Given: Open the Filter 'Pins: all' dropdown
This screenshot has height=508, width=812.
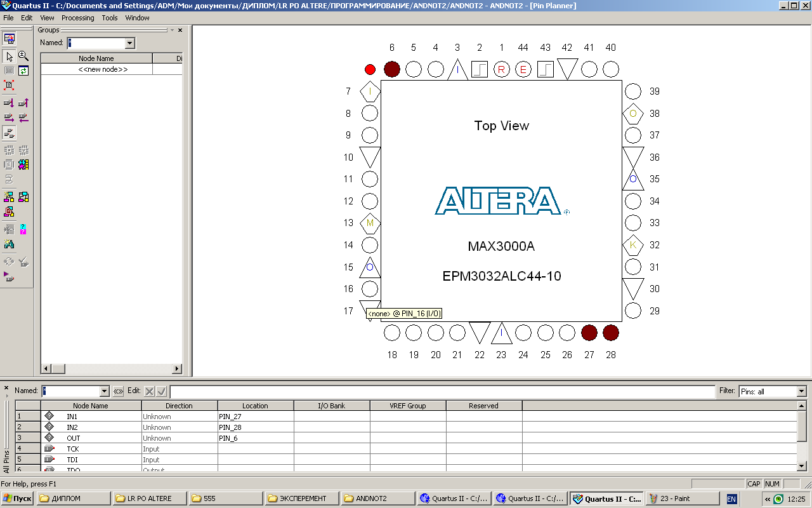Looking at the screenshot, I should pos(801,392).
